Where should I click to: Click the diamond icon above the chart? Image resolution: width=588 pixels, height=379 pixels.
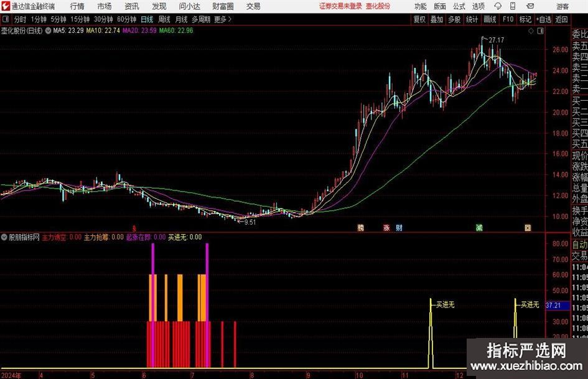tap(531, 31)
